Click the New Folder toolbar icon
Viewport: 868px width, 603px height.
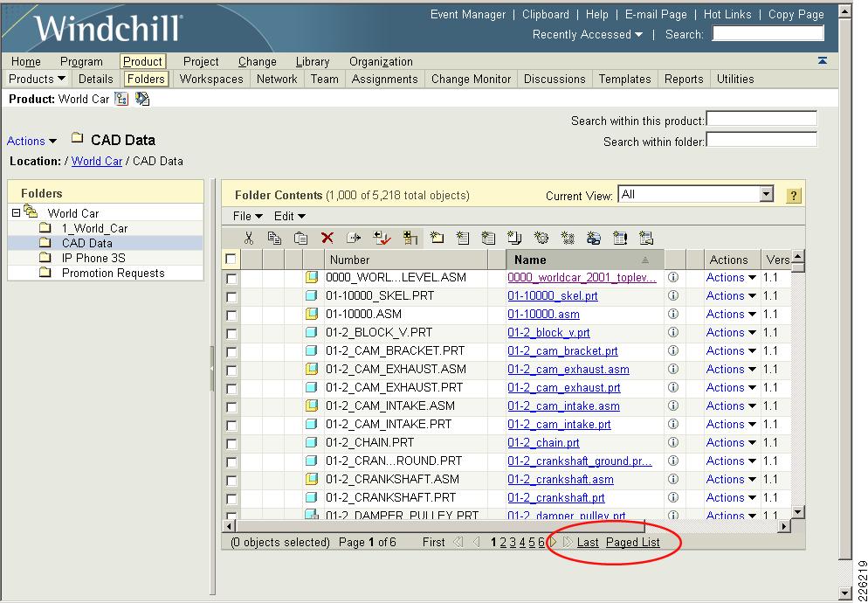point(437,238)
